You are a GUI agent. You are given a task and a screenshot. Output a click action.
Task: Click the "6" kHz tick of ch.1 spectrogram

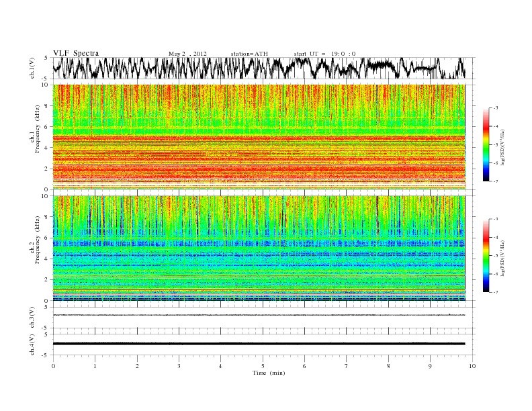(x=47, y=127)
